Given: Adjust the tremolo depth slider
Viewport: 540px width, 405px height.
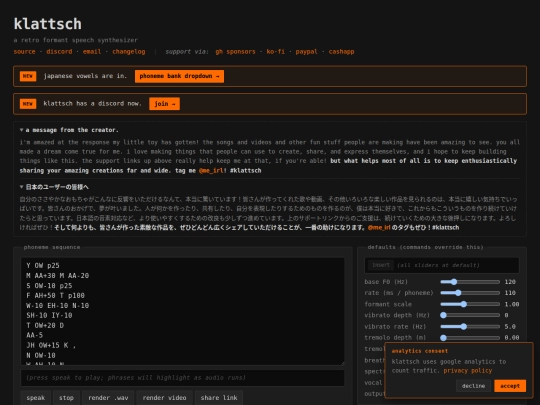Looking at the screenshot, I should (470, 338).
